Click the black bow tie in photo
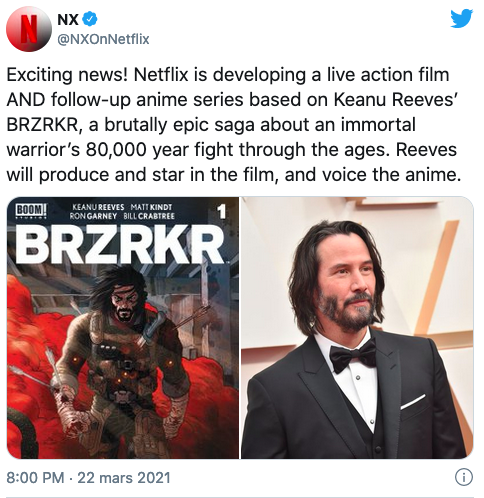This screenshot has height=498, width=484. pos(353,354)
